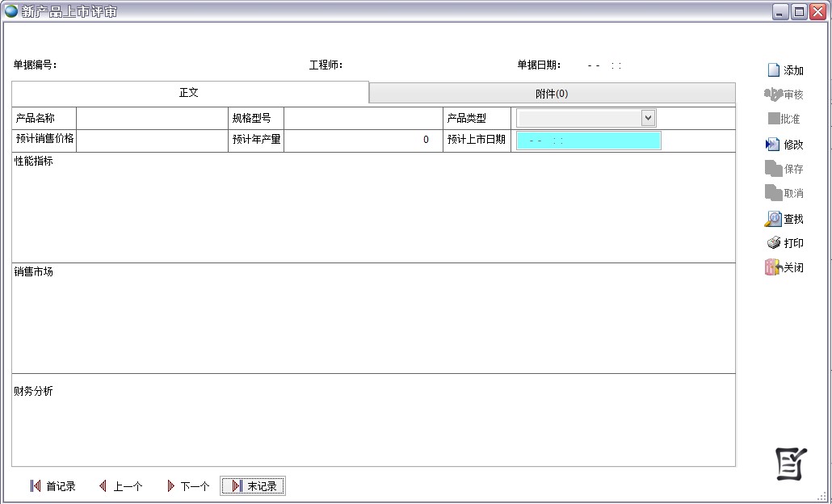This screenshot has height=504, width=832.
Task: Go to 上一个 (previous record)
Action: pos(120,486)
